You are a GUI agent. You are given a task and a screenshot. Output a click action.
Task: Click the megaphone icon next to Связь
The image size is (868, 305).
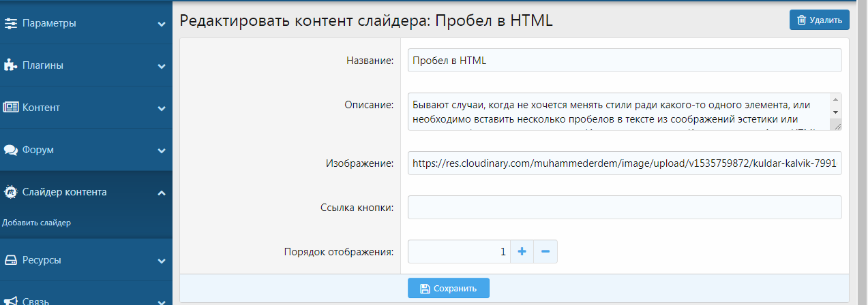[11, 300]
